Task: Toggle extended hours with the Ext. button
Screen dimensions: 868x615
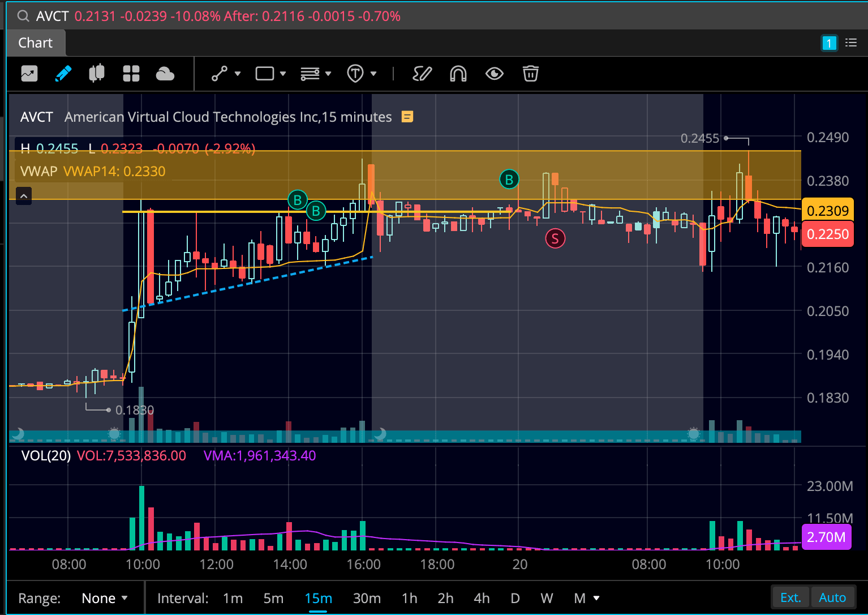Action: pyautogui.click(x=790, y=598)
